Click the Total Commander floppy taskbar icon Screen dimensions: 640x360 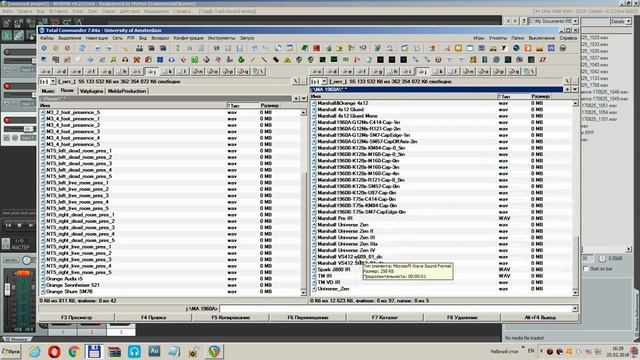click(x=94, y=351)
